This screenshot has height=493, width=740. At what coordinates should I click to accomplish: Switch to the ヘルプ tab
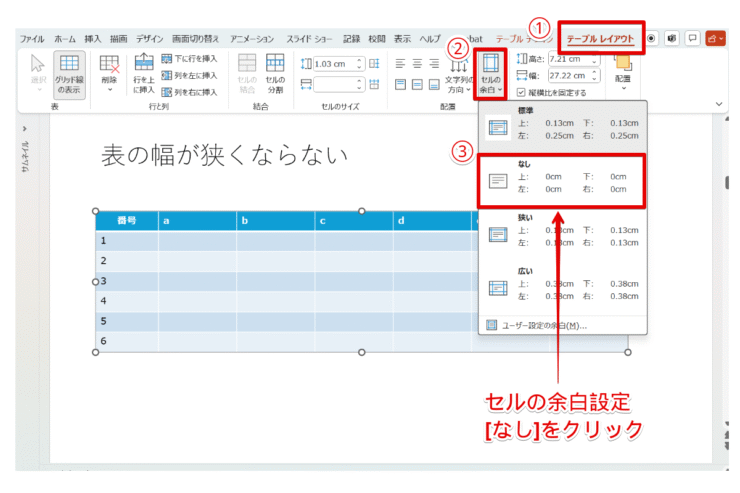[x=430, y=39]
